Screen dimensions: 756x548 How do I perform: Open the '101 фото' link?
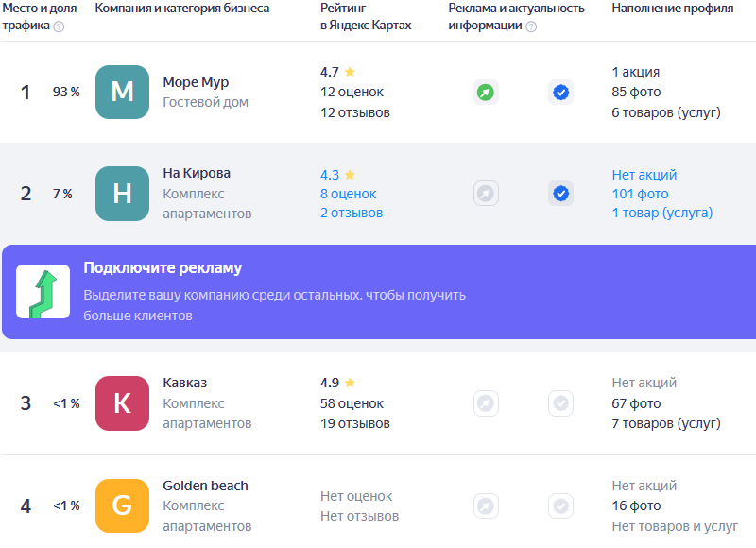coord(640,194)
